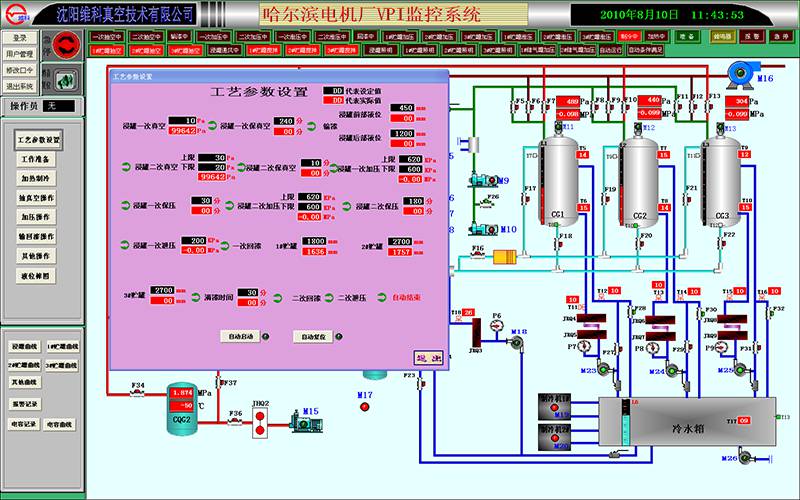Open the 工作准备 sidebar menu item

(x=38, y=159)
